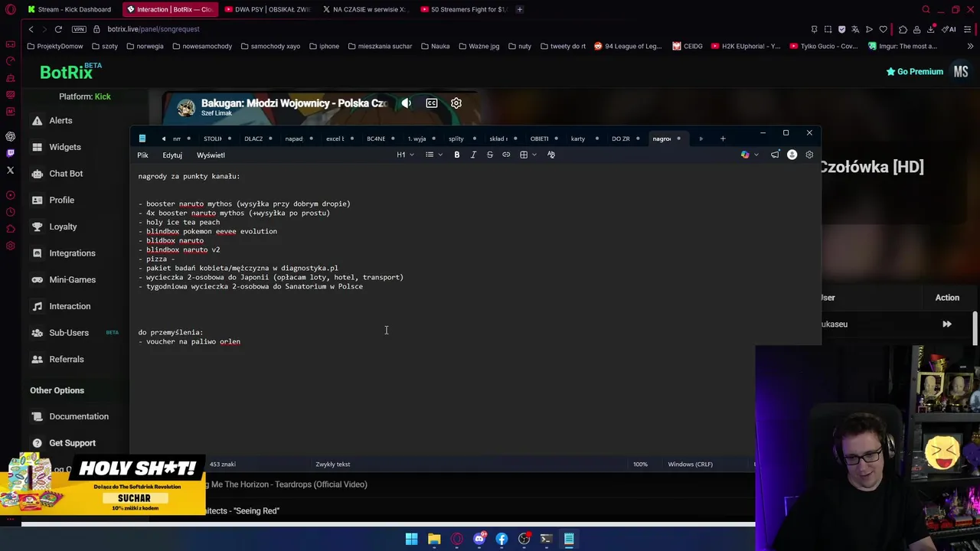Click the feedback megaphone icon in Notepad
This screenshot has width=980, height=551.
pos(775,155)
